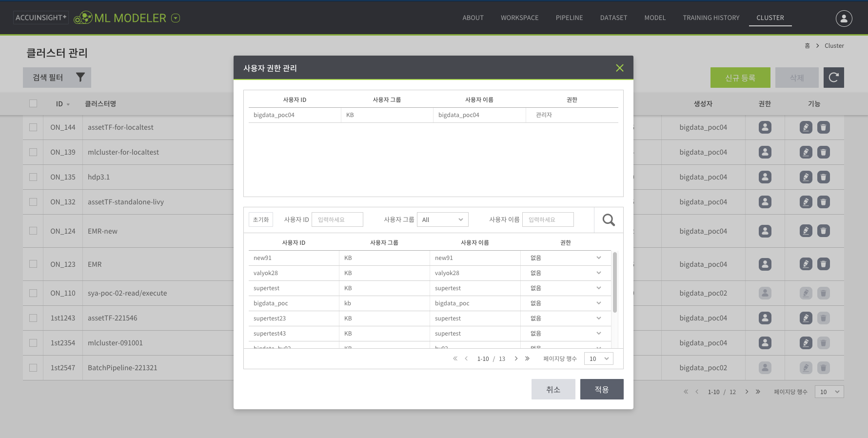Click the 사용자 ID input field
The image size is (868, 438).
click(337, 219)
